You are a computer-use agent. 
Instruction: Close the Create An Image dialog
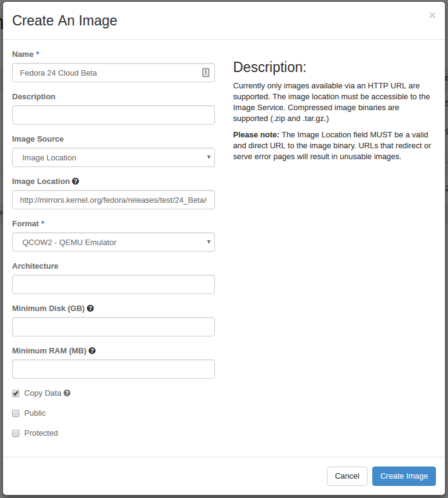click(432, 16)
